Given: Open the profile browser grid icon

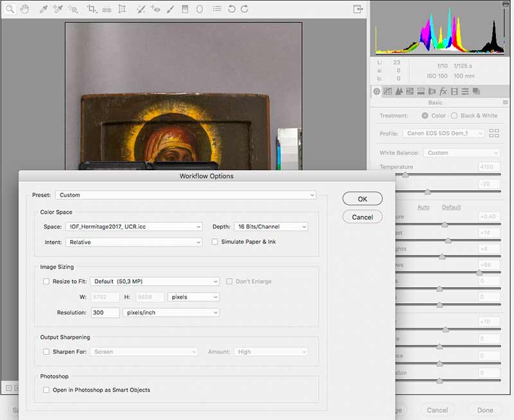Looking at the screenshot, I should (494, 133).
